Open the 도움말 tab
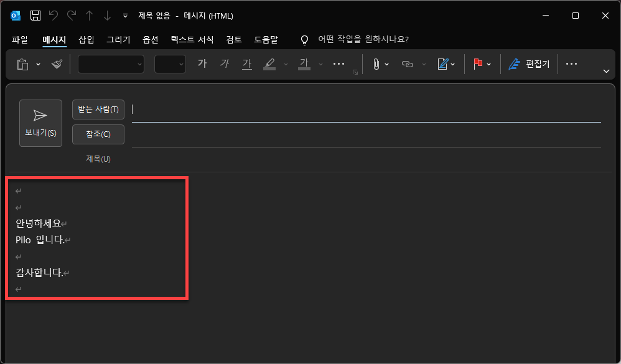The height and width of the screenshot is (364, 621). 266,39
